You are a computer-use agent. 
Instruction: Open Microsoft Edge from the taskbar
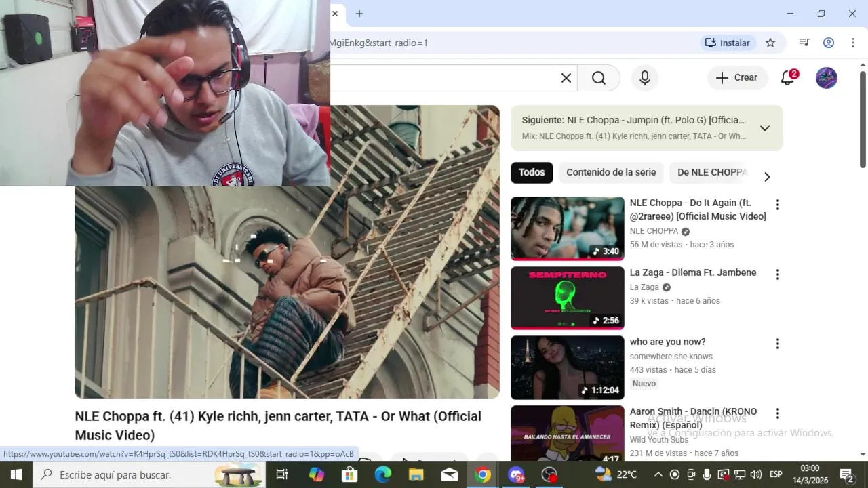pos(383,474)
